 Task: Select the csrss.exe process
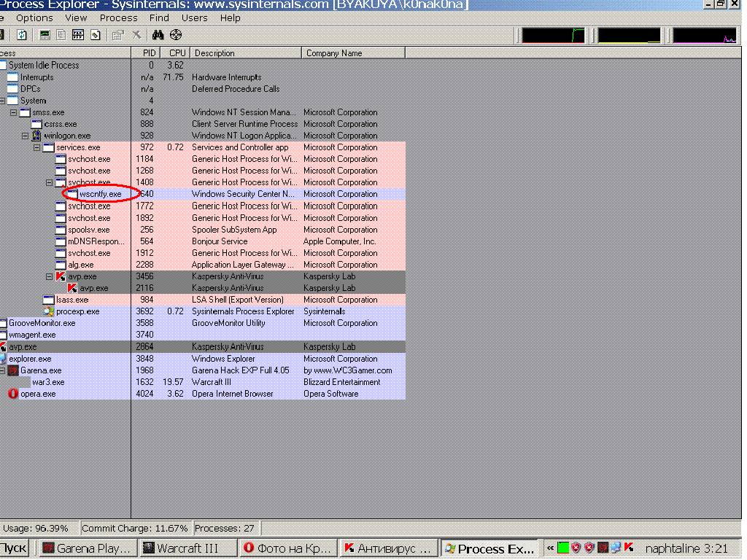[x=61, y=124]
